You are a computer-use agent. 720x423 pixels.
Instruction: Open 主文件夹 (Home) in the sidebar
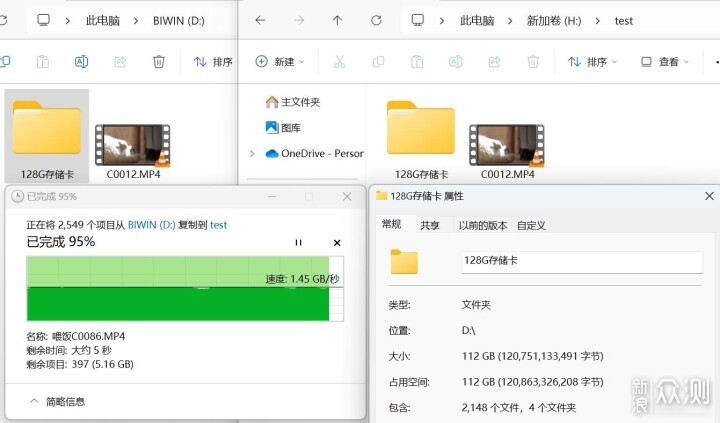coord(292,102)
